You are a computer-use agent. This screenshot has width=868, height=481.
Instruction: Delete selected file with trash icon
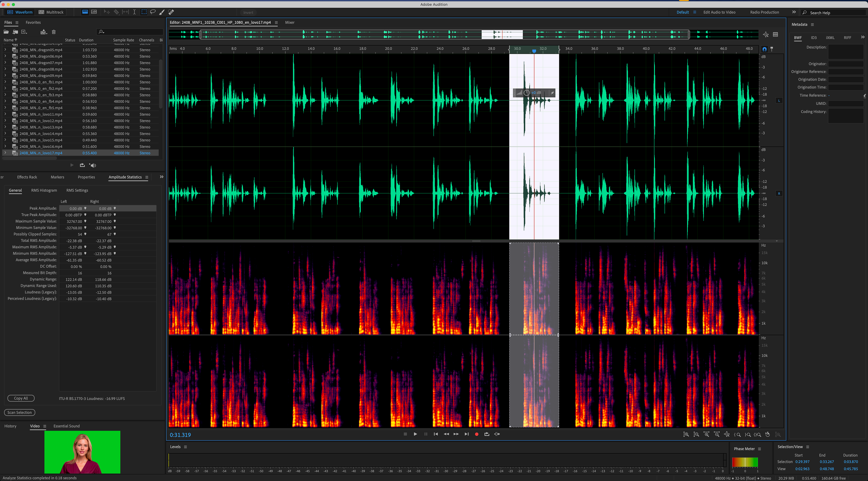54,32
